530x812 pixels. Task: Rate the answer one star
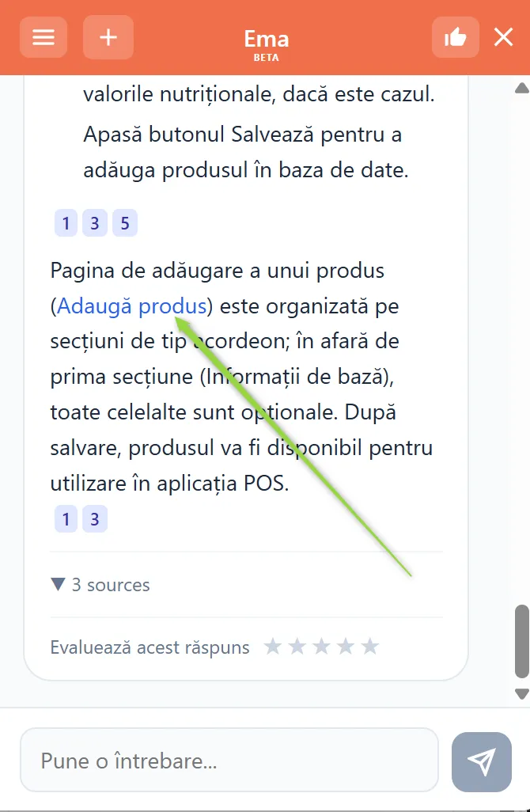pos(273,647)
